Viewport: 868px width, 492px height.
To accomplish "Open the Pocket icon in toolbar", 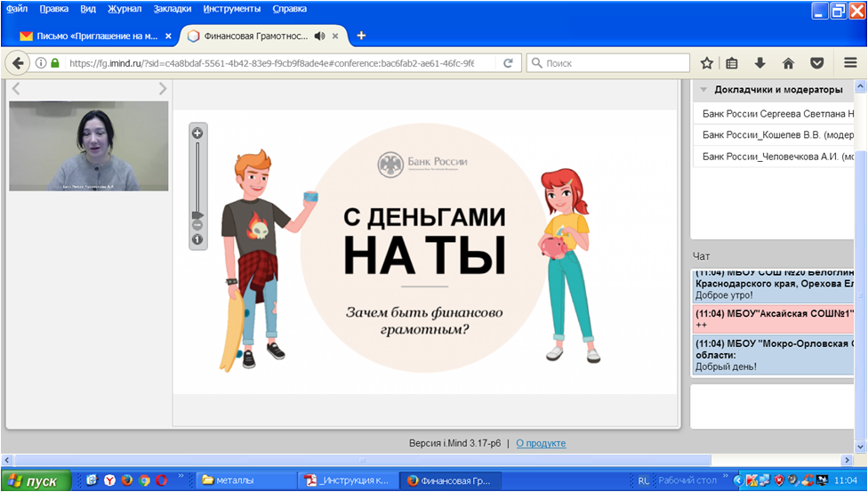I will tap(816, 63).
